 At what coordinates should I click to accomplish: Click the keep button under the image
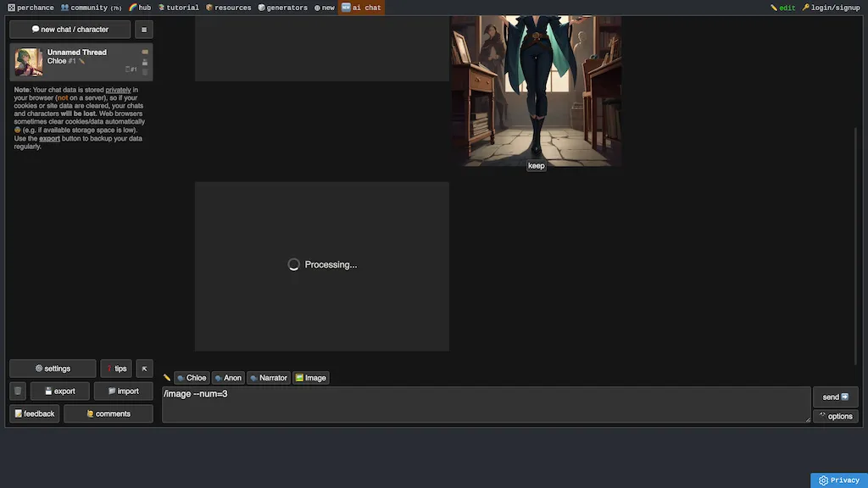pyautogui.click(x=536, y=165)
